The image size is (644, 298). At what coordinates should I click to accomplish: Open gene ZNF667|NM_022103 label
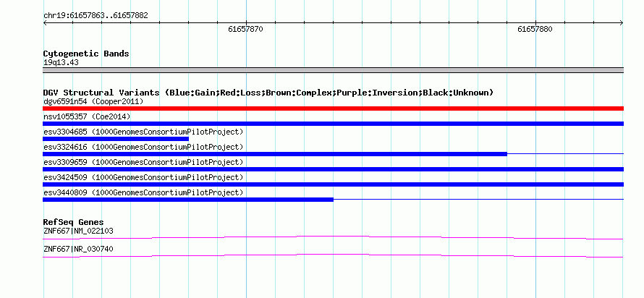(x=78, y=231)
